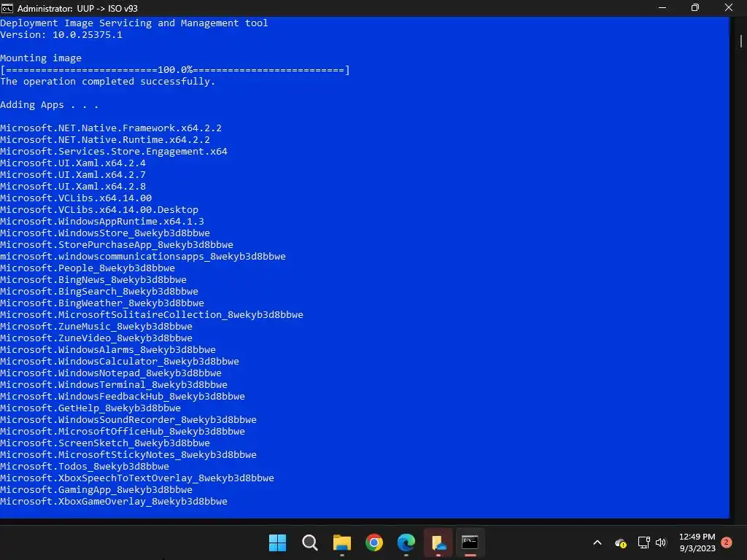Viewport: 747px width, 560px height.
Task: Click 'Microsoft.ZuneMusic_8wekyb3d8bbwe' line
Action: pos(96,327)
